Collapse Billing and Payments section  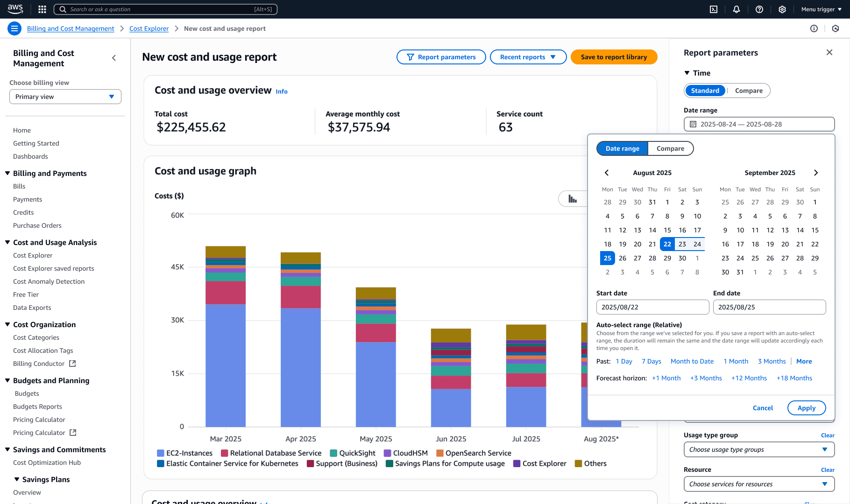pyautogui.click(x=7, y=173)
